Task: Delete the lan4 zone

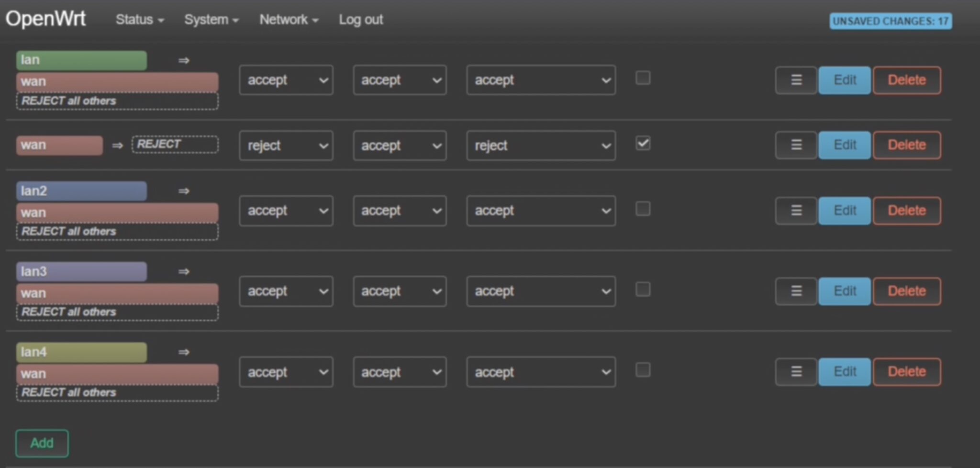Action: click(x=906, y=371)
